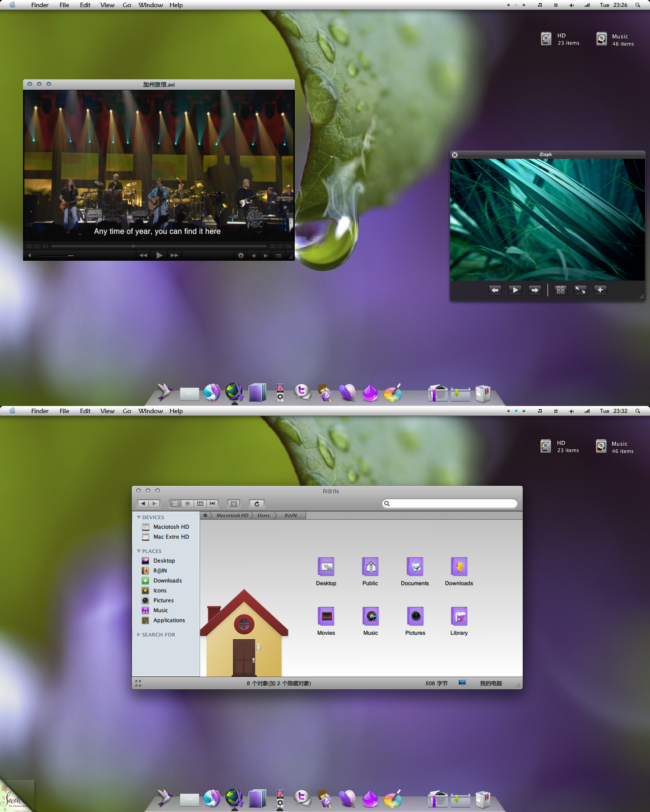Jump to Users in the path bar
This screenshot has width=650, height=812.
pos(264,516)
